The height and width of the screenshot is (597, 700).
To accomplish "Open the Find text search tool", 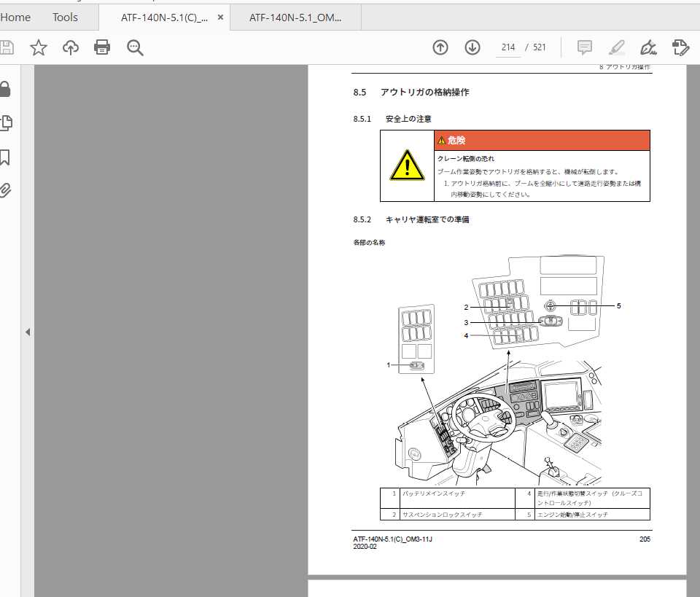I will 135,47.
